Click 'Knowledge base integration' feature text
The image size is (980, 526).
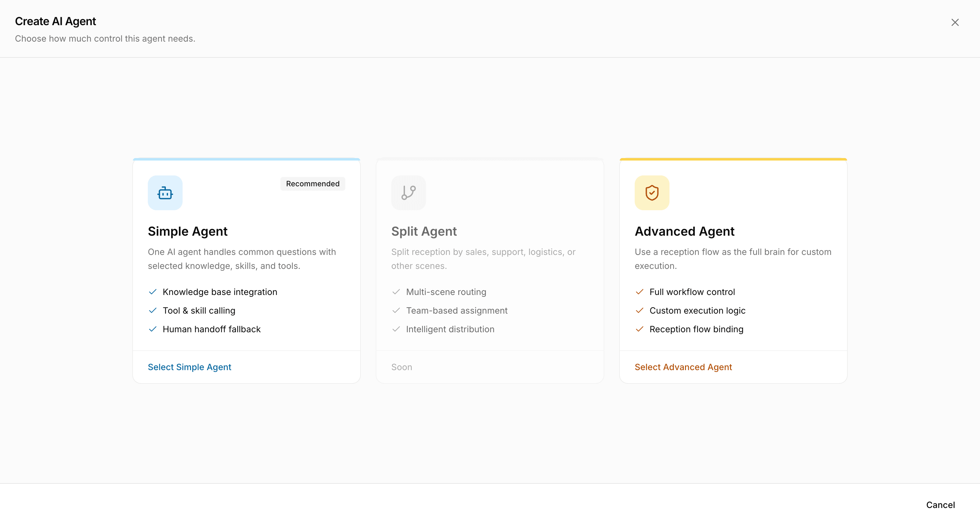pos(220,292)
